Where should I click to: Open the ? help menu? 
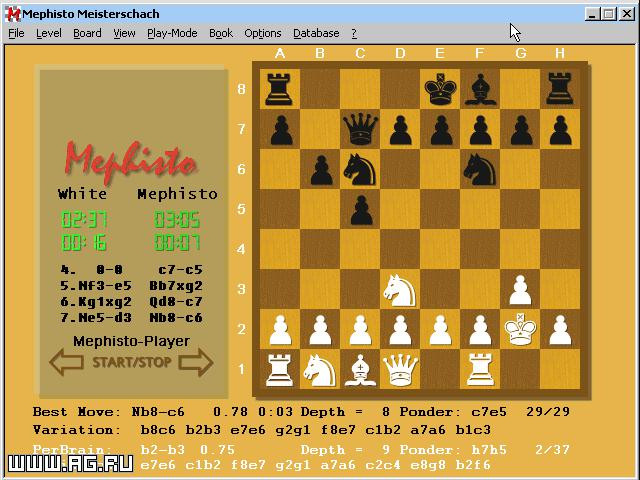[354, 33]
